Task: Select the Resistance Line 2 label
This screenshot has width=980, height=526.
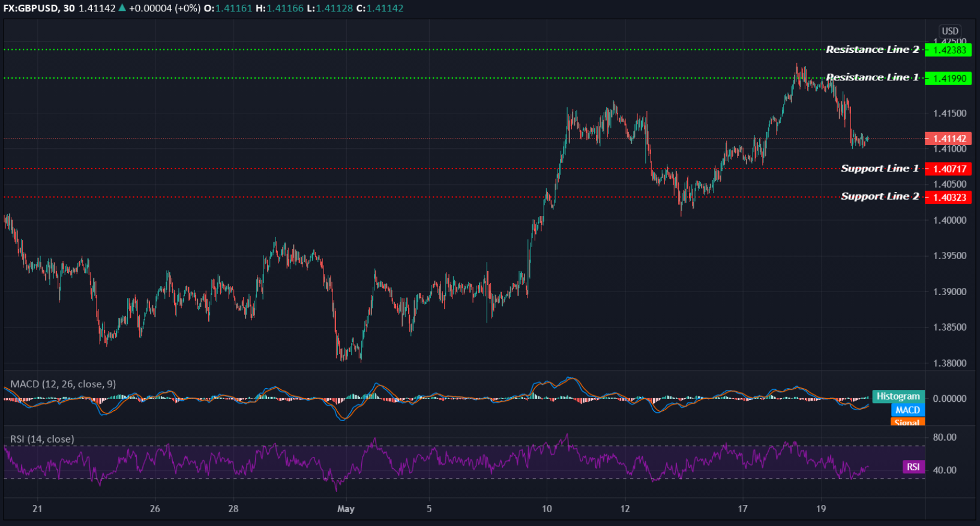Action: 872,49
